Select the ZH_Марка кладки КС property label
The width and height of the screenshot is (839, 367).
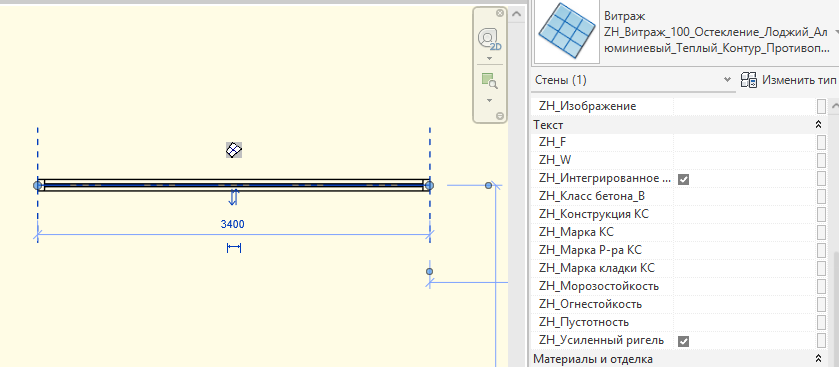point(597,269)
